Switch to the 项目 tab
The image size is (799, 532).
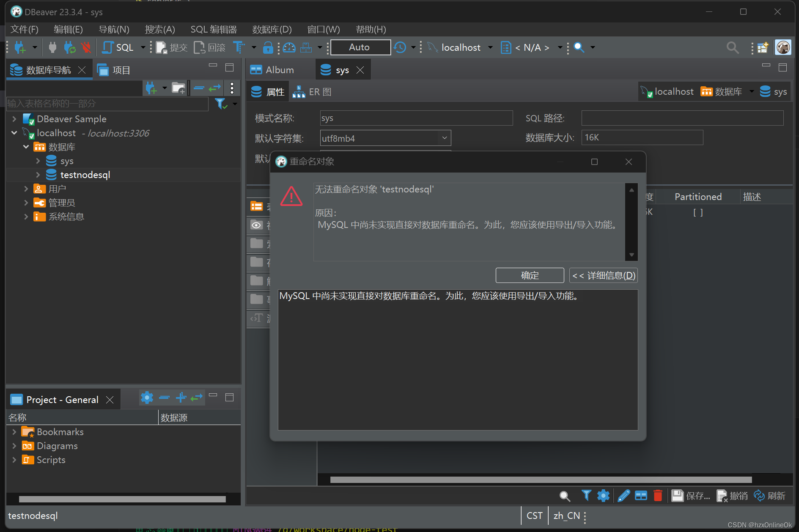coord(114,70)
